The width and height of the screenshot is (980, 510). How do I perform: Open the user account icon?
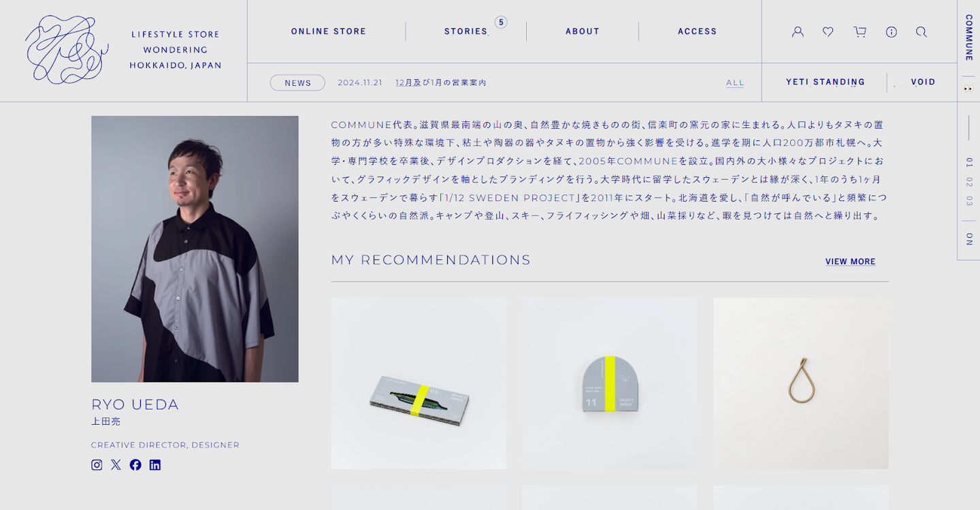(x=798, y=32)
